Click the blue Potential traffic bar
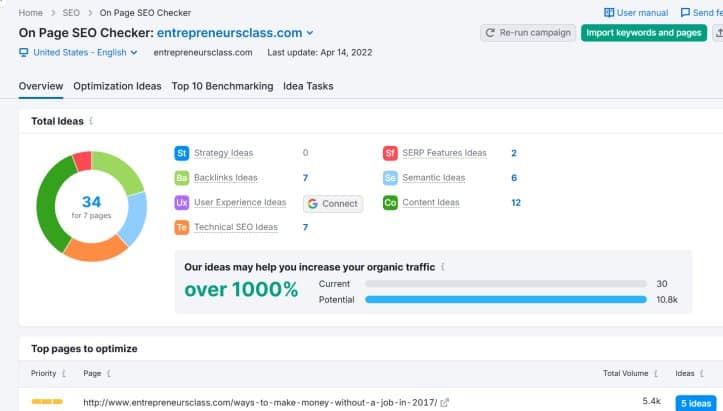The width and height of the screenshot is (723, 411). [506, 300]
